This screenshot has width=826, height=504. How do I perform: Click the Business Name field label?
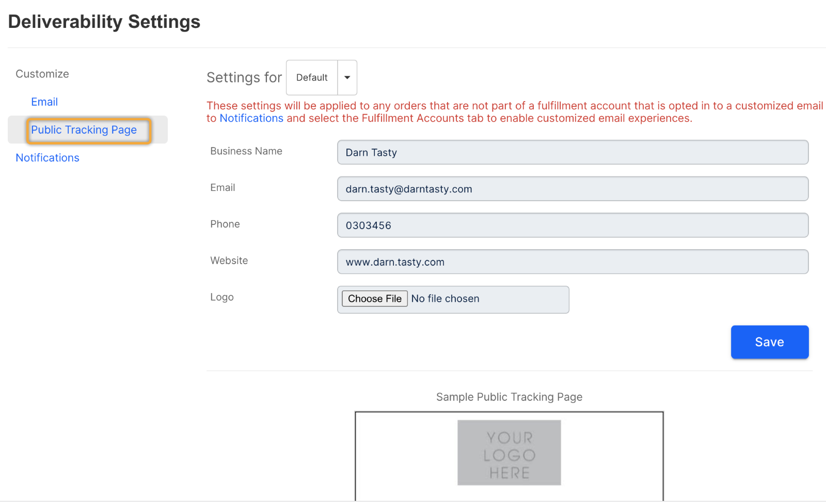pyautogui.click(x=246, y=151)
